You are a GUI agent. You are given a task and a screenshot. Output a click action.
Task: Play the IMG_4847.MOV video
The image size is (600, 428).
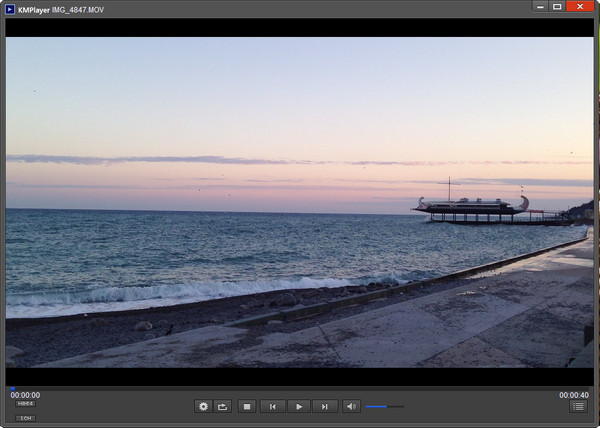(299, 406)
